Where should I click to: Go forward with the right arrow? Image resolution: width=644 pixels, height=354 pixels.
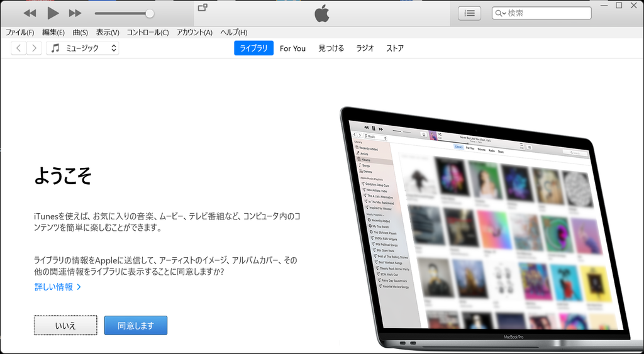click(34, 48)
